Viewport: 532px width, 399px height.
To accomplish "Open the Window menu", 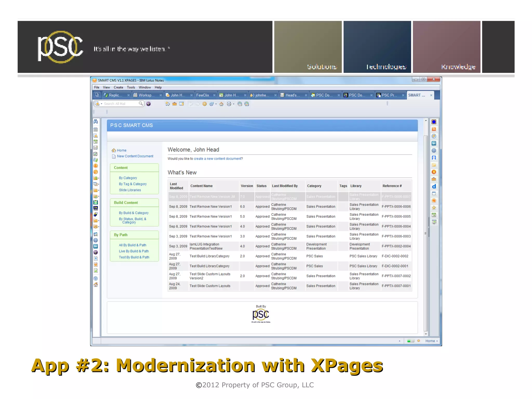I will coord(145,87).
